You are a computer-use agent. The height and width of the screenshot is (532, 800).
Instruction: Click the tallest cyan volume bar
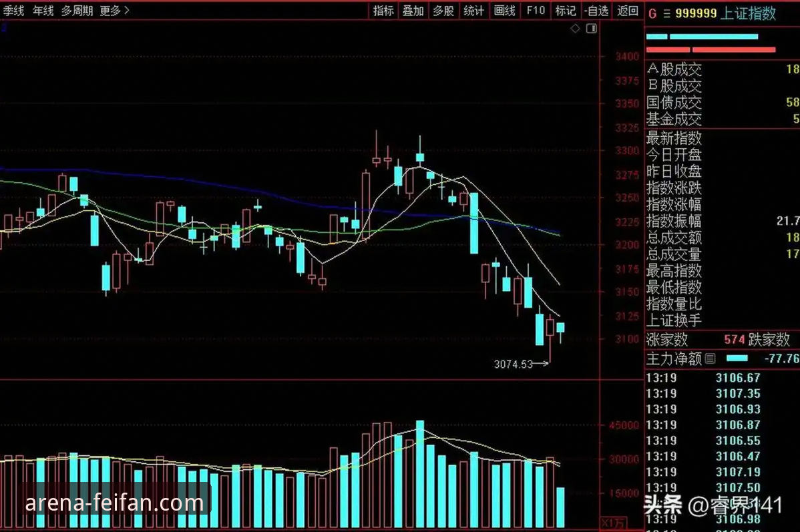pos(420,474)
